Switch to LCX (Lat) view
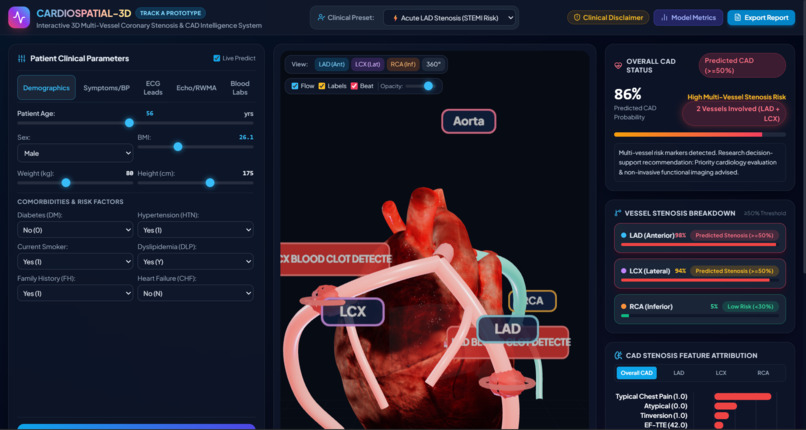The height and width of the screenshot is (430, 806). click(x=368, y=64)
